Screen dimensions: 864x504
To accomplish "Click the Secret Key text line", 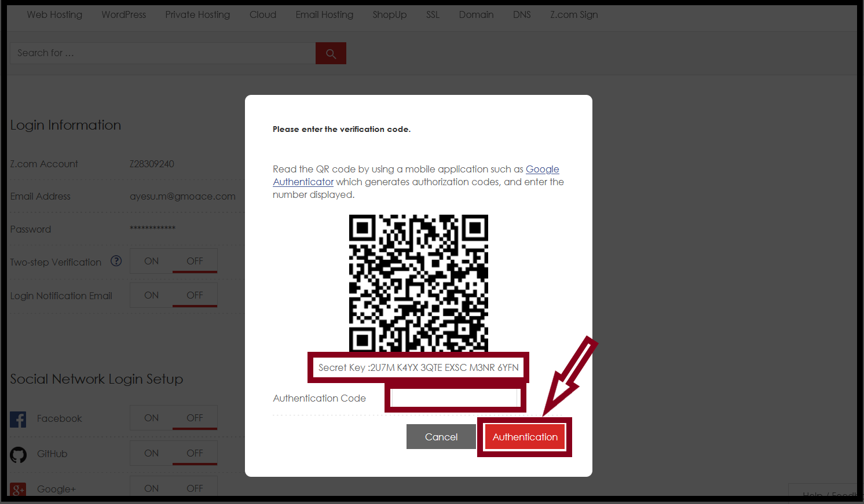I will (419, 367).
